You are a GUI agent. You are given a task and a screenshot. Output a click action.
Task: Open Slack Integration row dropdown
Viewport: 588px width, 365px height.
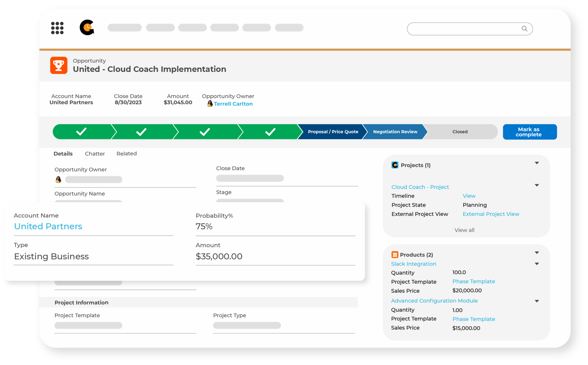(x=537, y=264)
